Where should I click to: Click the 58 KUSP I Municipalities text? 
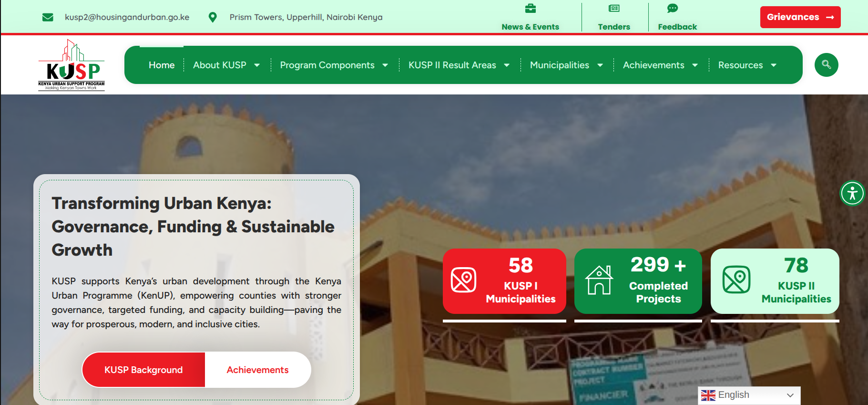click(x=521, y=280)
